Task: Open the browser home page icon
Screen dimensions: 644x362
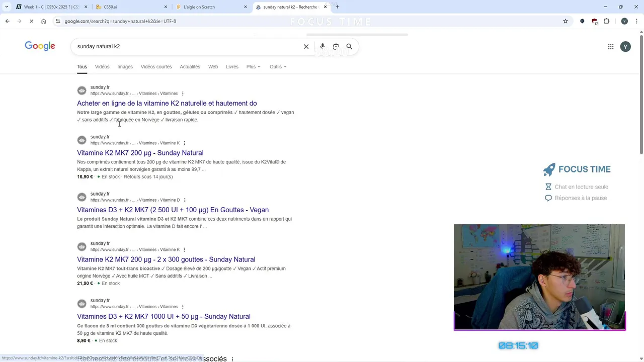Action: point(44,21)
